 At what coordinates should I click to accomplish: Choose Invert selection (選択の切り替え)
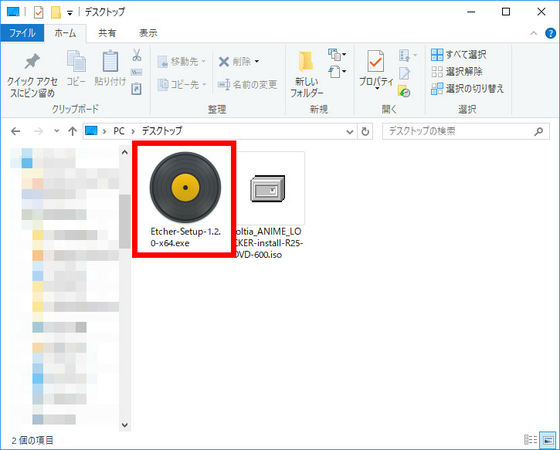468,89
